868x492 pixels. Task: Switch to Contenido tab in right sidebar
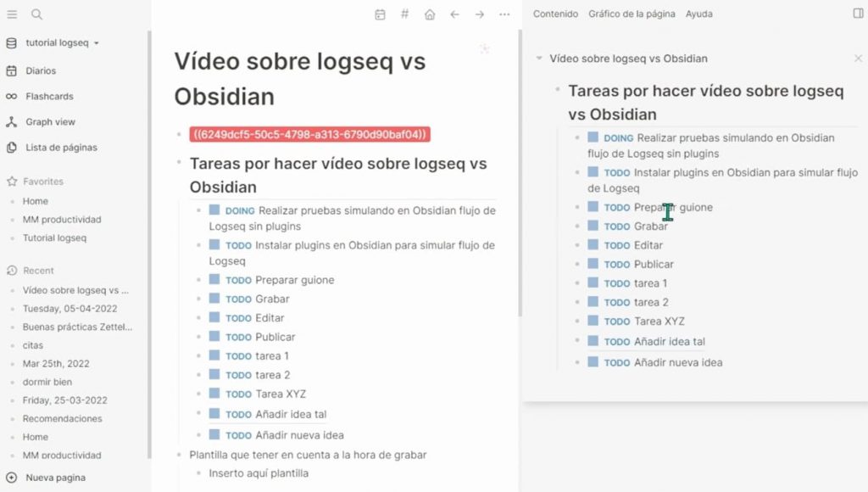[x=555, y=14]
